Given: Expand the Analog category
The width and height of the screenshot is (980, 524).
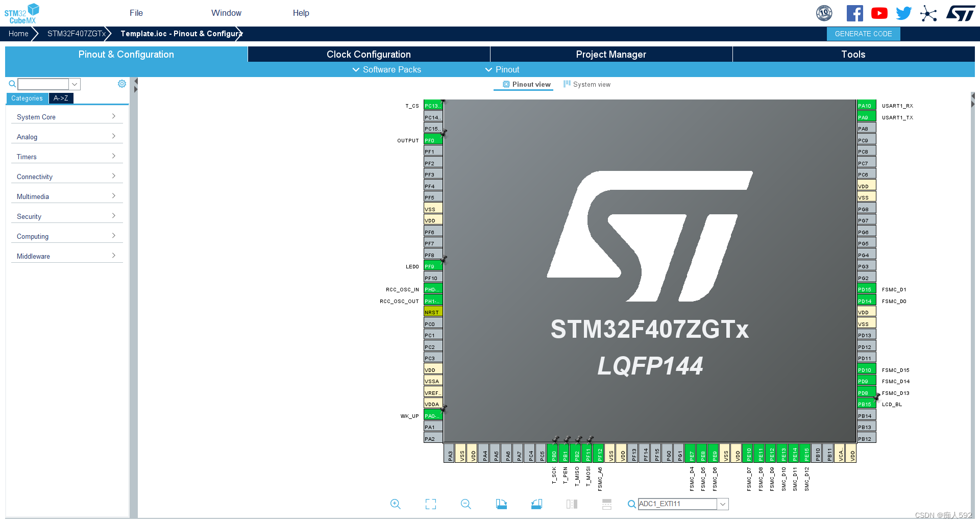Looking at the screenshot, I should click(x=67, y=137).
